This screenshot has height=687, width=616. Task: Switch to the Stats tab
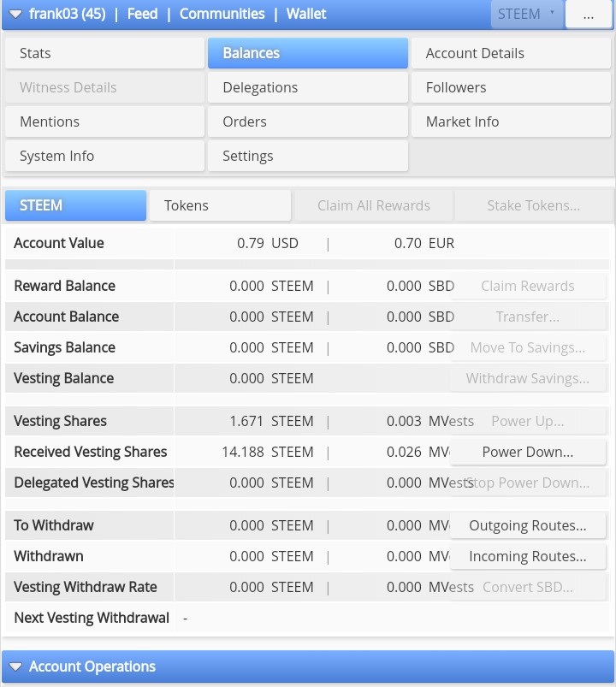click(x=104, y=53)
